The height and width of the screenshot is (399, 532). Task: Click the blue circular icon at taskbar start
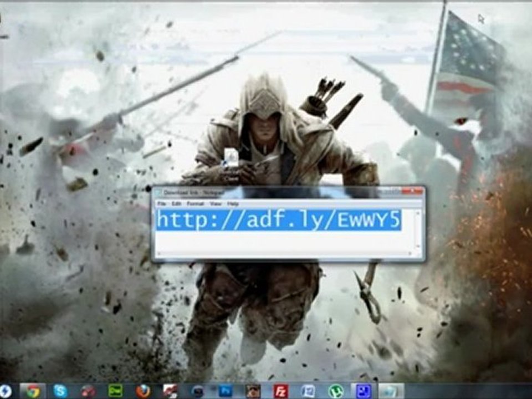click(x=5, y=391)
